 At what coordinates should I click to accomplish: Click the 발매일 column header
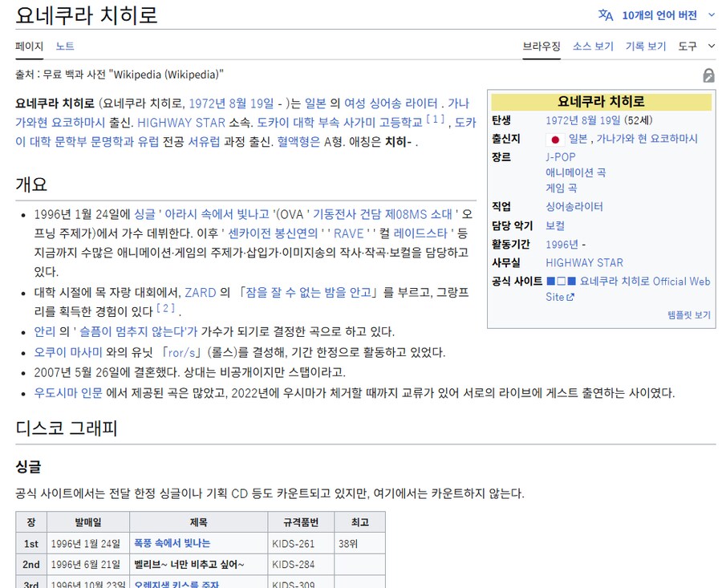click(x=88, y=522)
